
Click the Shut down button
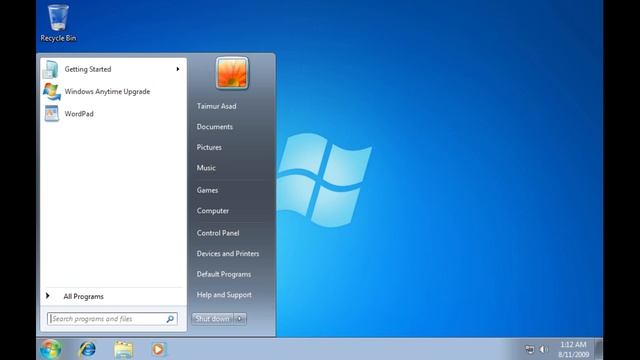pyautogui.click(x=213, y=319)
